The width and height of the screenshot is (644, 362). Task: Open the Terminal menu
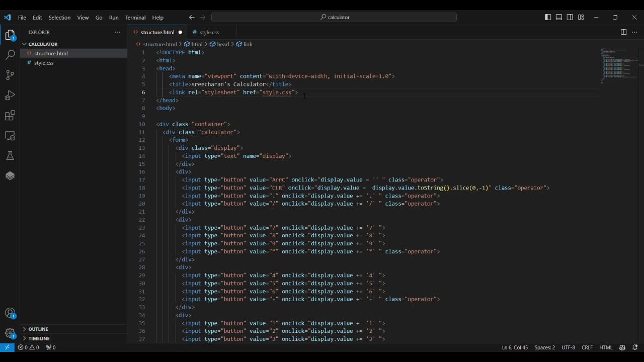pyautogui.click(x=135, y=18)
